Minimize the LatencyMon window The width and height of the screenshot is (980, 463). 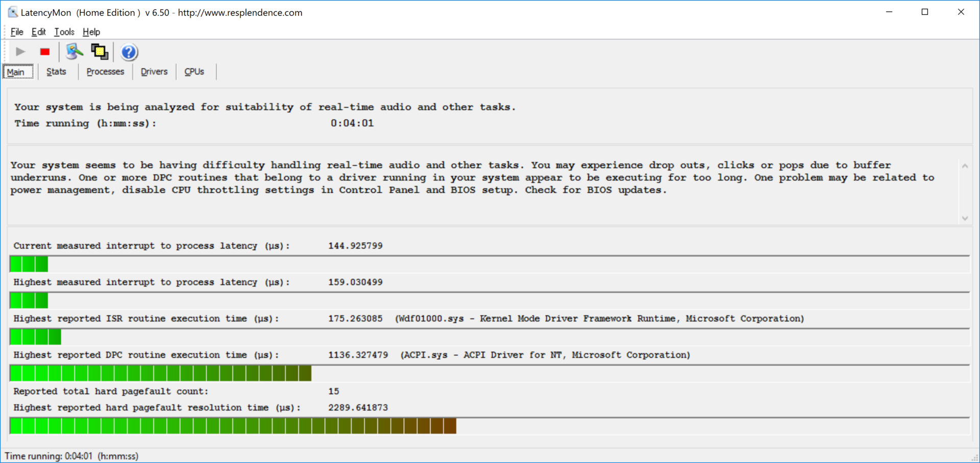(x=889, y=12)
